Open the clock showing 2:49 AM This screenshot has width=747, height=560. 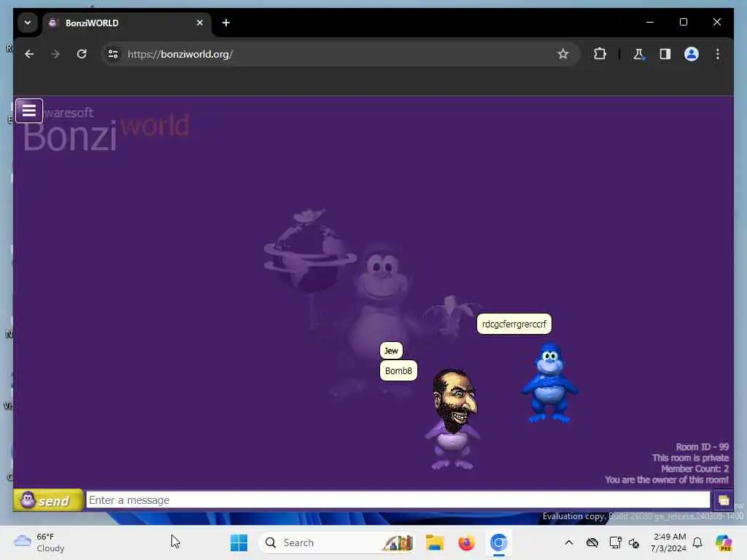coord(669,542)
